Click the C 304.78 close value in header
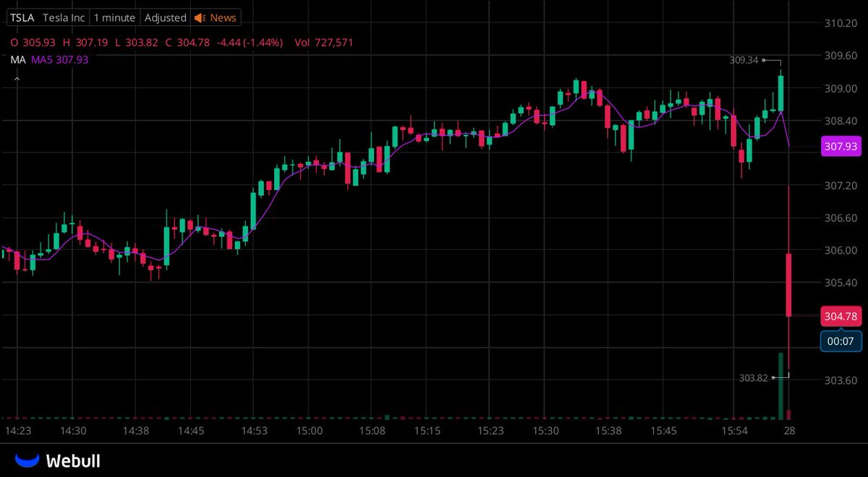Screen dimensions: 868x477 point(187,43)
